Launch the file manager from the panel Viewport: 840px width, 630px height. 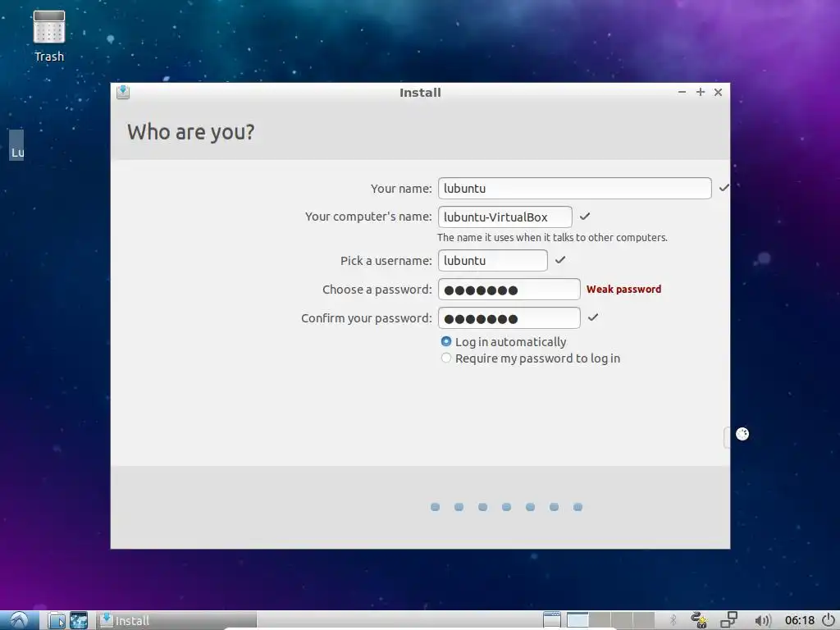coord(57,620)
